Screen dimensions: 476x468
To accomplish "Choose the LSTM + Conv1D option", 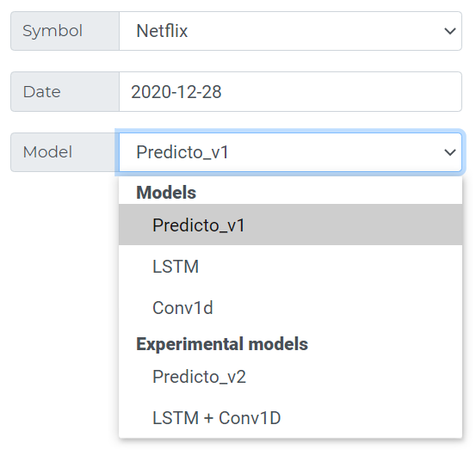I will click(291, 418).
